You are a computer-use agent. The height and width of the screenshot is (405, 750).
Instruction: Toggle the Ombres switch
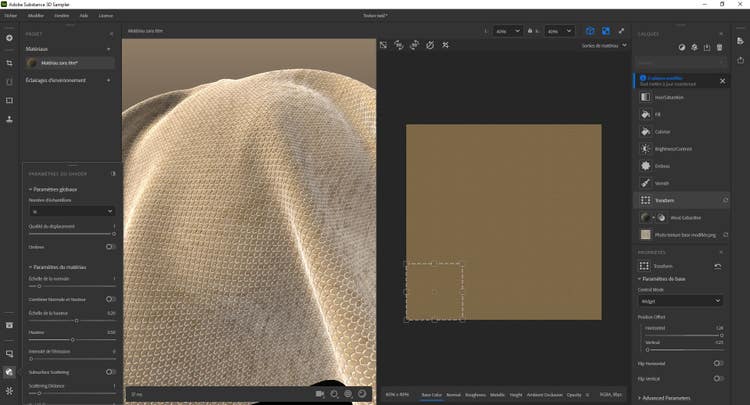(110, 246)
